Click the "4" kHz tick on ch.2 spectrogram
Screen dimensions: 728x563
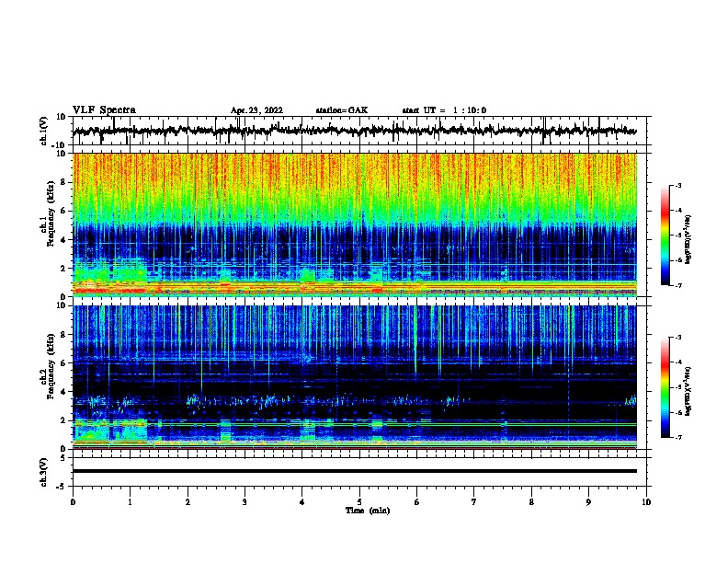64,392
